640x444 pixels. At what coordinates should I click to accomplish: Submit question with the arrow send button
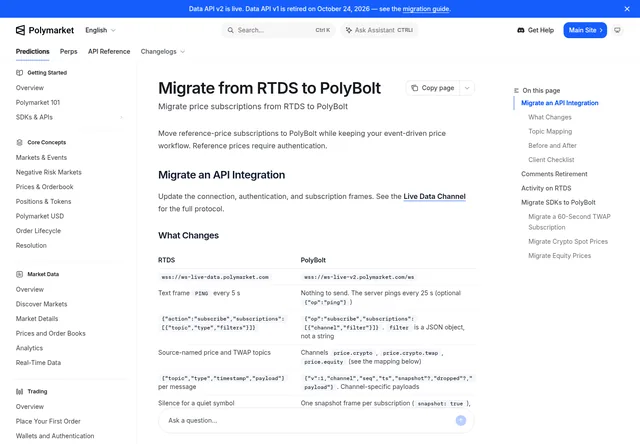(461, 420)
